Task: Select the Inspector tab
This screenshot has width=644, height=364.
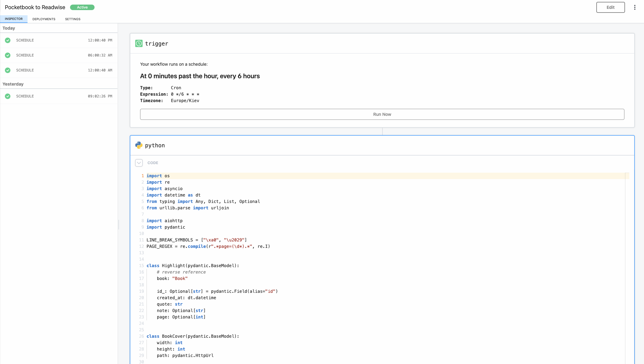Action: (x=14, y=19)
